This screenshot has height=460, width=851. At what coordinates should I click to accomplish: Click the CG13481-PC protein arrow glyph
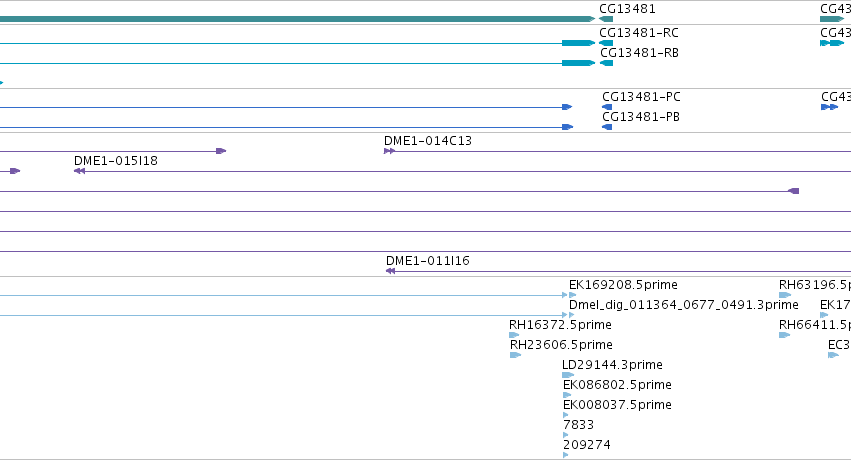607,107
